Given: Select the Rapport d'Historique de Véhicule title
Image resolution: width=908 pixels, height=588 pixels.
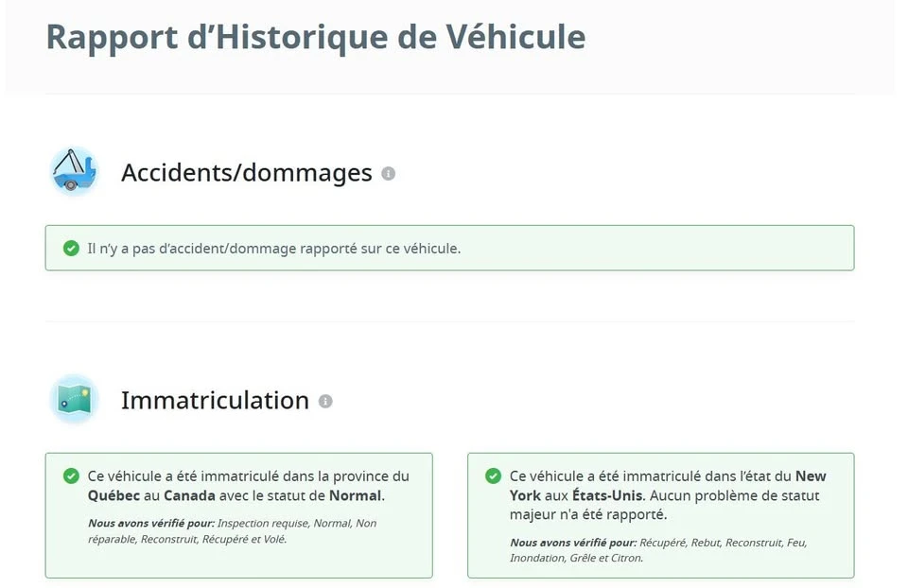Looking at the screenshot, I should [316, 38].
